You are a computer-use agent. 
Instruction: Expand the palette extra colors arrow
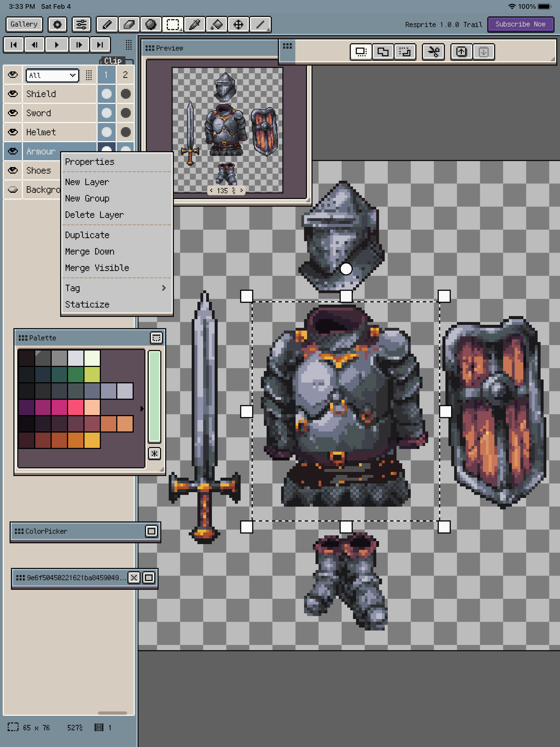point(142,408)
